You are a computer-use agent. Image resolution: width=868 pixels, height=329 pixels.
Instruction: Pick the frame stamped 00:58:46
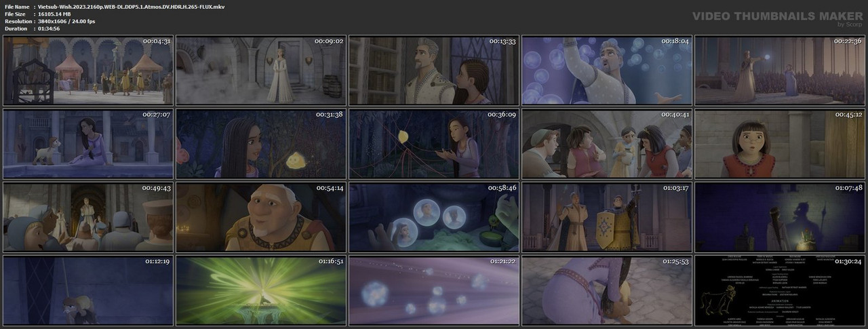tap(433, 216)
